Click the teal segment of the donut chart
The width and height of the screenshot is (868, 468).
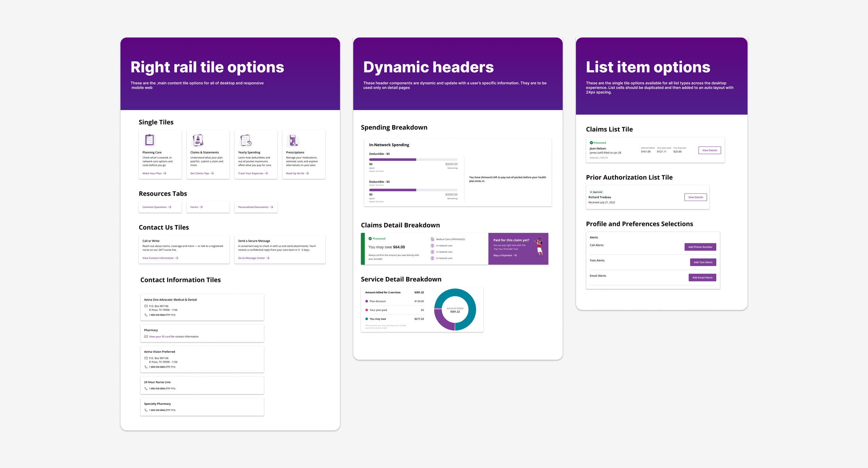(470, 302)
